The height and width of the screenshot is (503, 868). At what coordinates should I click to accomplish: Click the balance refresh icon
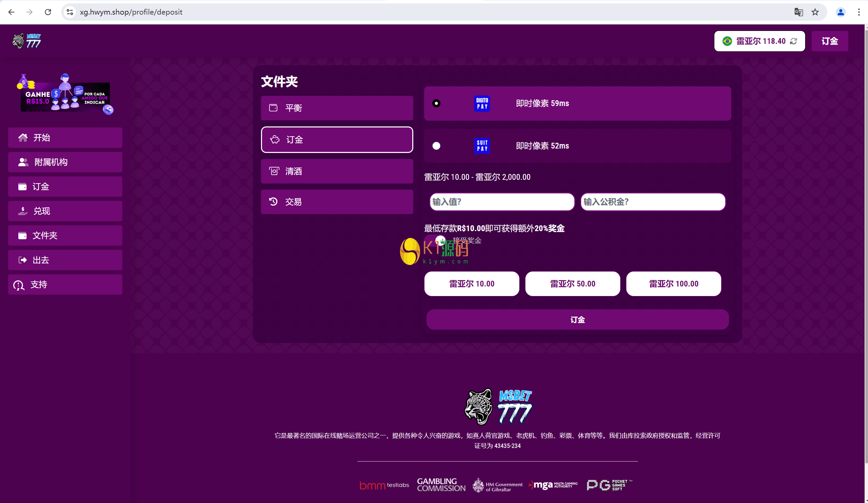794,41
